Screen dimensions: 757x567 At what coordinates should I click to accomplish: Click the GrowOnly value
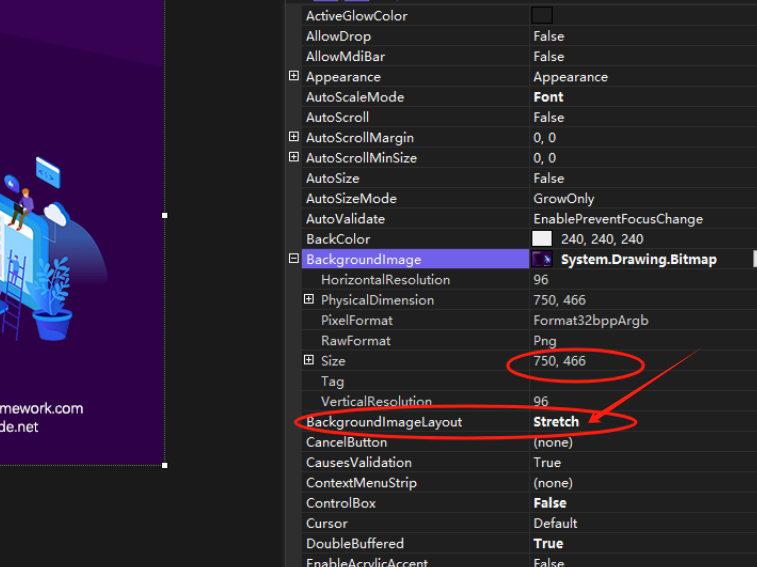(x=563, y=198)
